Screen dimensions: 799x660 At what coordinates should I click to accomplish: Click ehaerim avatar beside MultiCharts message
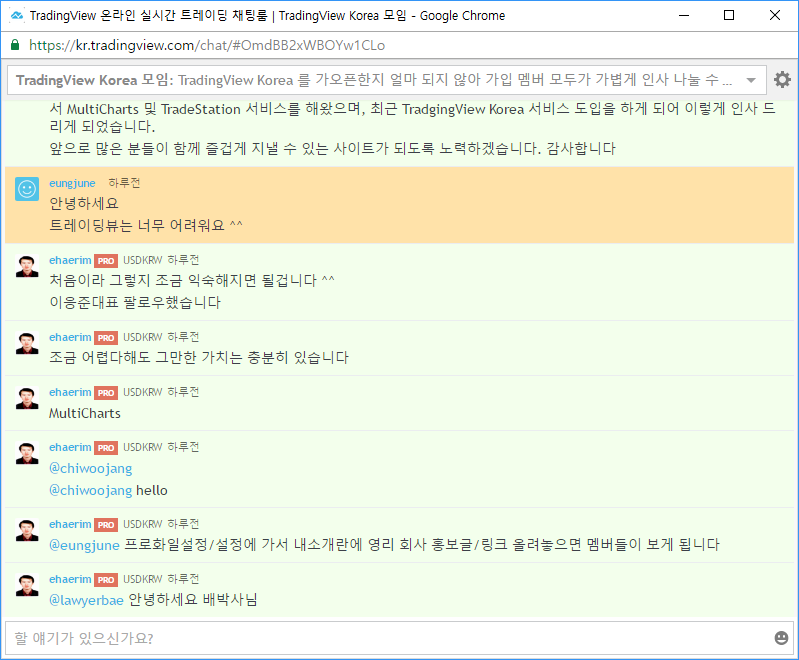tap(27, 398)
